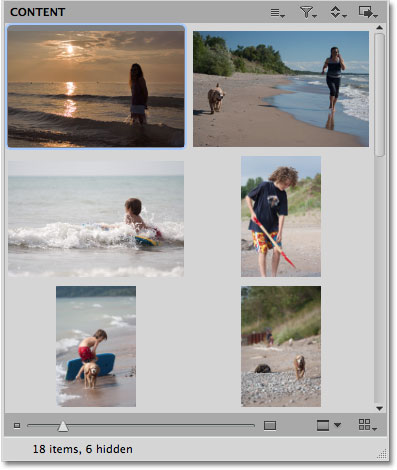Click the thumbnail size slider track
This screenshot has width=397, height=470.
pos(141,426)
